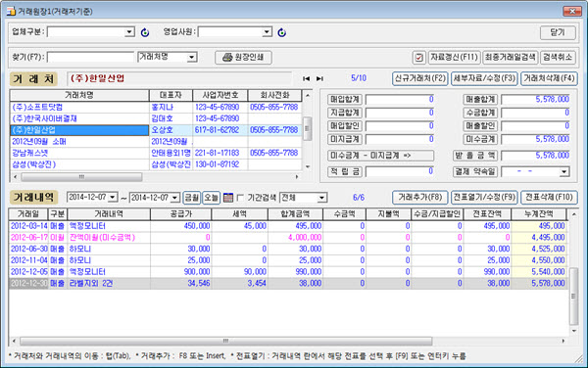Sort by 대표자 column header
This screenshot has width=588, height=368.
171,96
